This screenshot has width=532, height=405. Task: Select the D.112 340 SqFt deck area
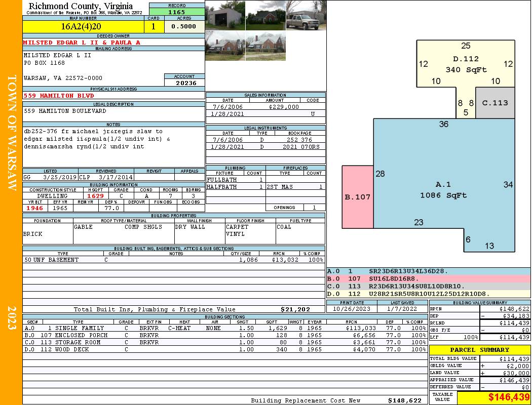click(x=466, y=63)
